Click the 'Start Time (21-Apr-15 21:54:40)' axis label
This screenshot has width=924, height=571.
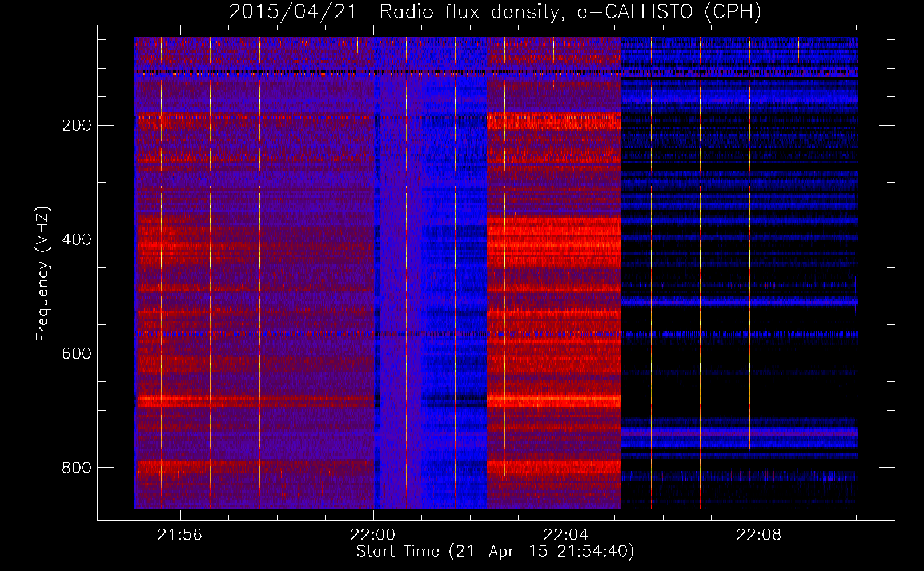(495, 552)
